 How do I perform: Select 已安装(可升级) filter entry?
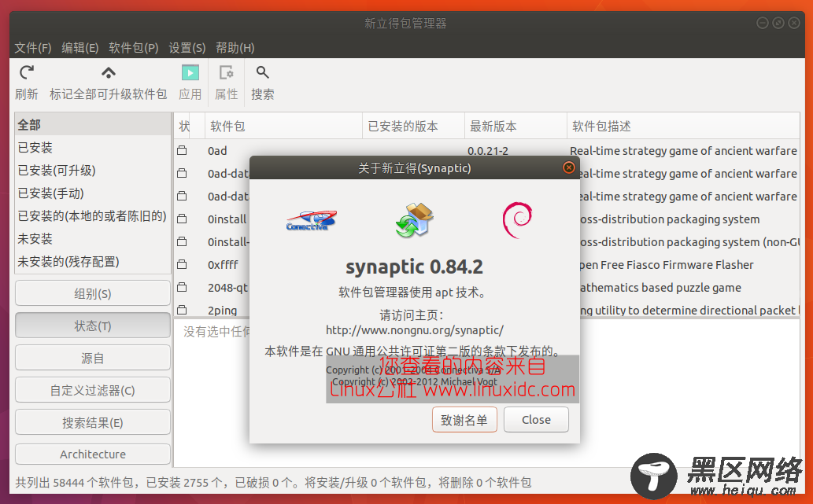click(92, 171)
